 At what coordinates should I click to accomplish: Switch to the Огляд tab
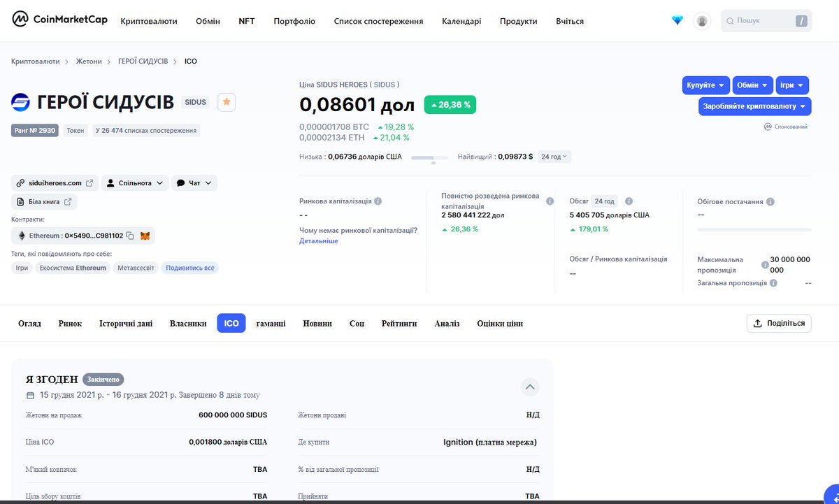30,324
